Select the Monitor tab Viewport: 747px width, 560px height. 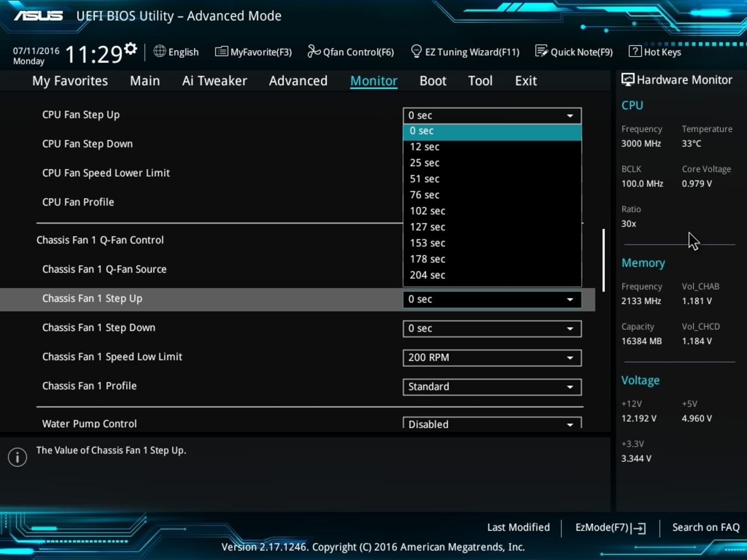pyautogui.click(x=374, y=81)
